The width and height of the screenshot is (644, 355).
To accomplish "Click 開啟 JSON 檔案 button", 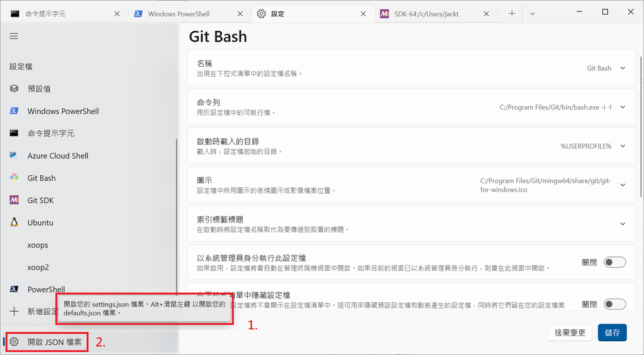I will pyautogui.click(x=91, y=342).
